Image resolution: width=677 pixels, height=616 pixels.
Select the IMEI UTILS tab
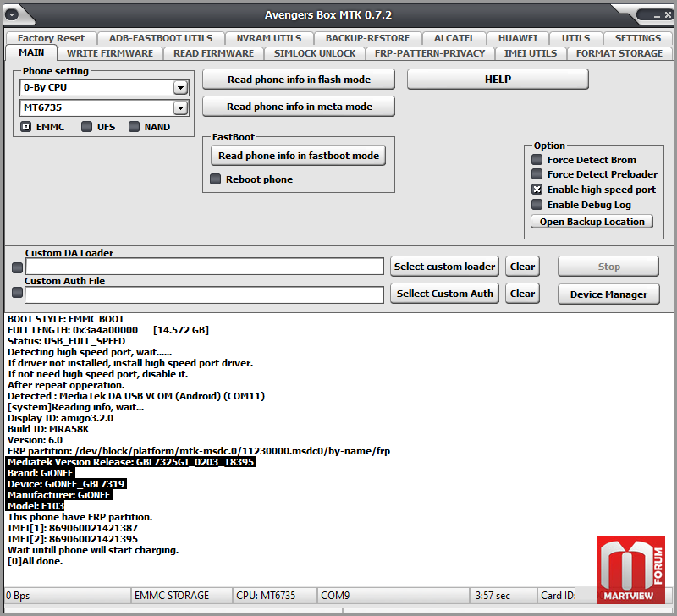pos(531,53)
